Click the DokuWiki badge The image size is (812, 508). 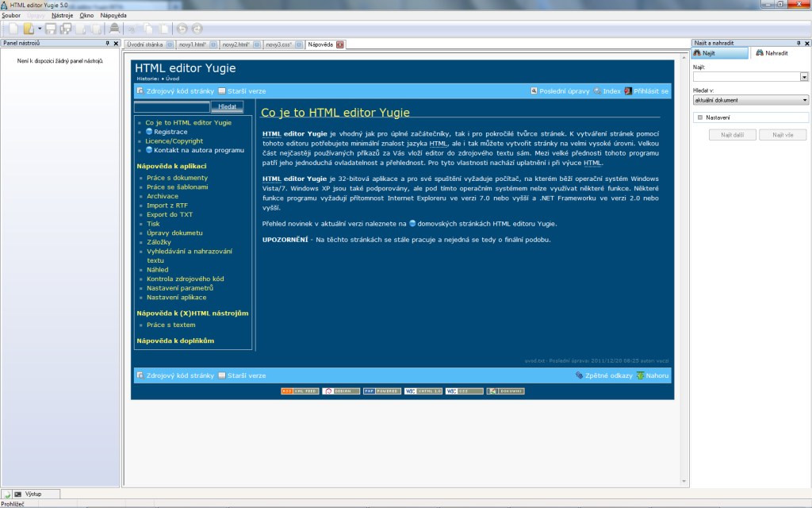click(505, 391)
